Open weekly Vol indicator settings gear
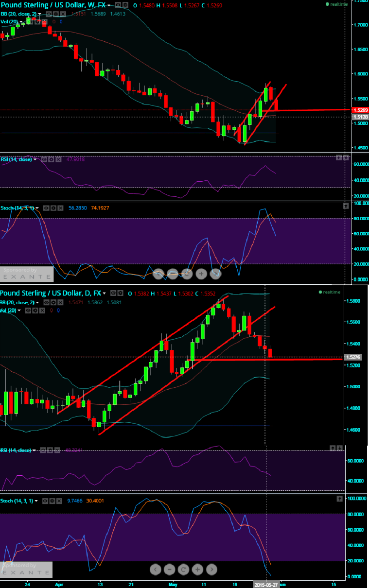 pyautogui.click(x=37, y=21)
